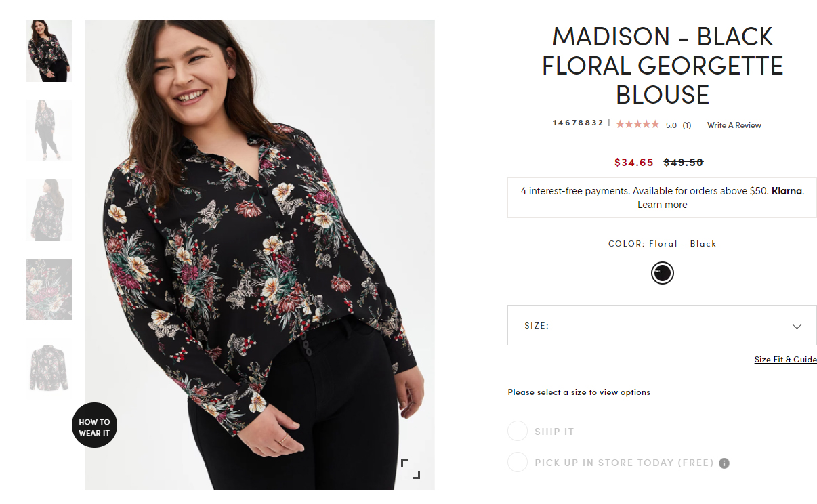
Task: Click the pickup info icon
Action: coord(724,463)
